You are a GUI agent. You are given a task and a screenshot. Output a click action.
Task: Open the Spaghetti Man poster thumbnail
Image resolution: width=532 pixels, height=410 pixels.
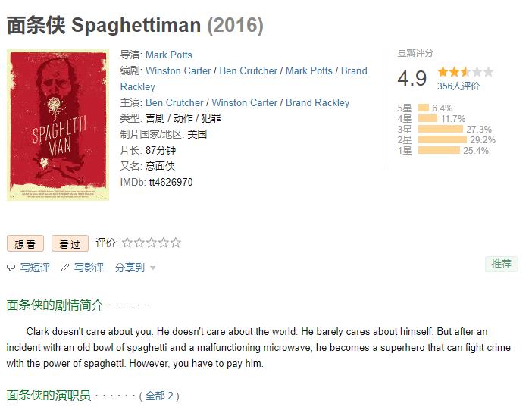[58, 125]
